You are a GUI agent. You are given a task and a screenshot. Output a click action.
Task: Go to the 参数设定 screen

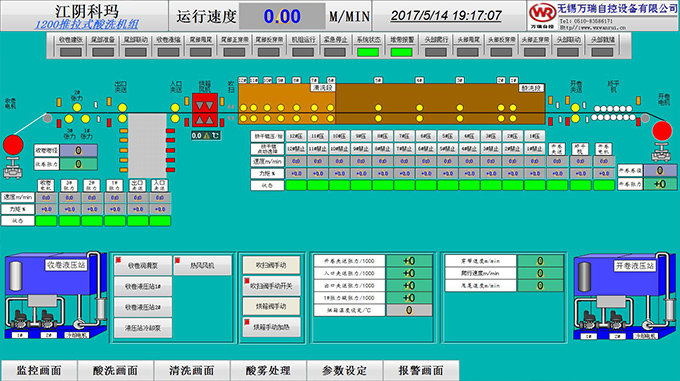point(344,371)
